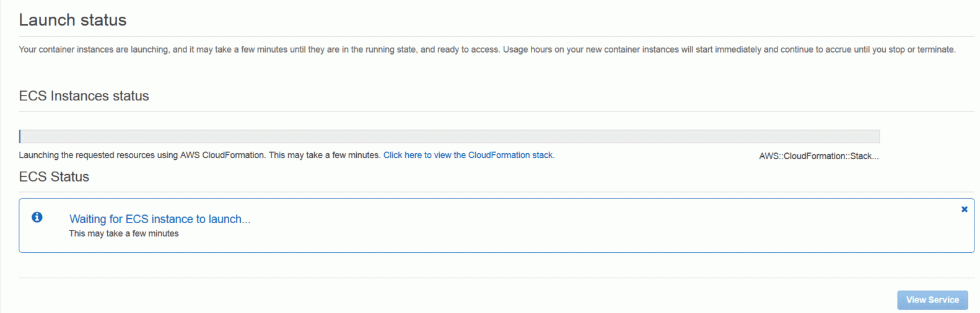Dismiss the ECS Status alert with the x

coord(965,209)
